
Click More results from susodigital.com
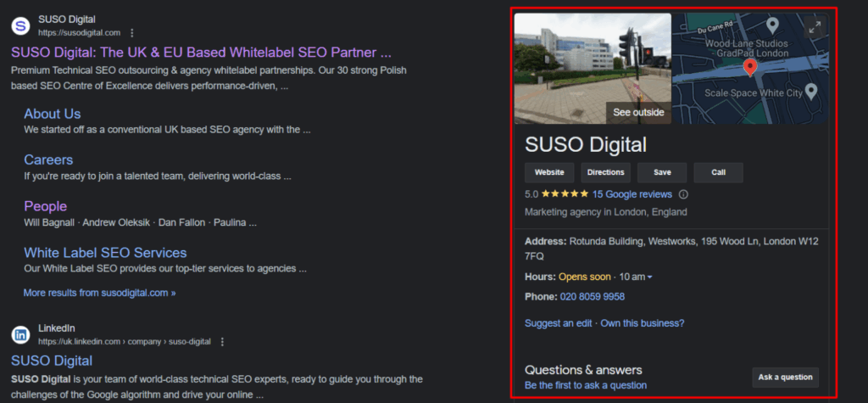[100, 293]
